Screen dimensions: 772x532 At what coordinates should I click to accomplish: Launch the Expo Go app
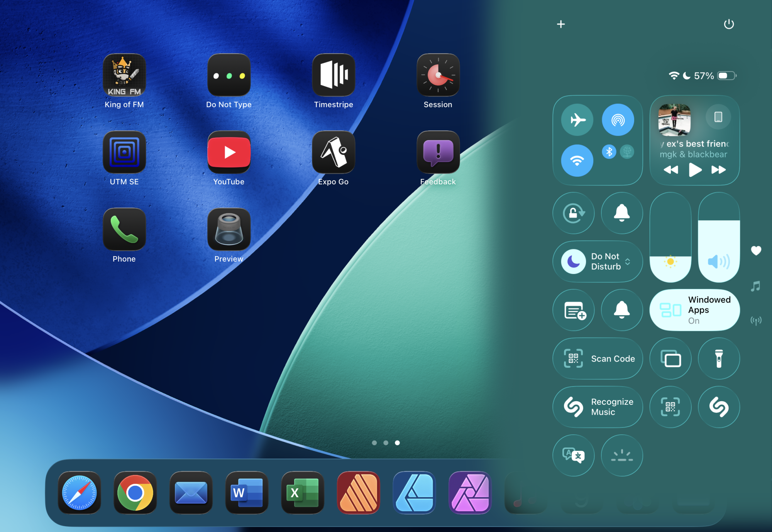point(334,152)
